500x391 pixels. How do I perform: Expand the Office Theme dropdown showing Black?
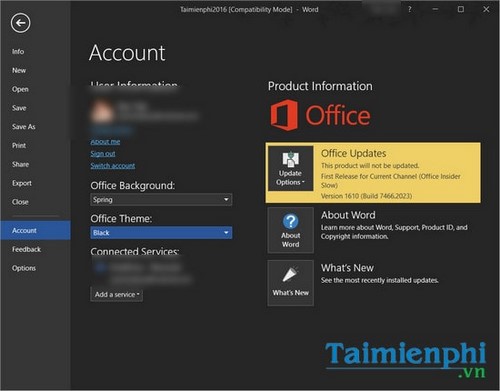[161, 232]
